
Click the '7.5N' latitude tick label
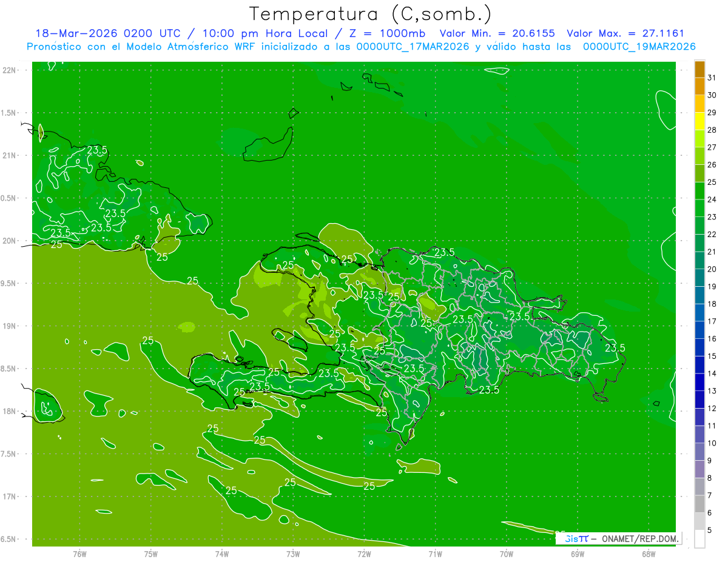pyautogui.click(x=9, y=453)
